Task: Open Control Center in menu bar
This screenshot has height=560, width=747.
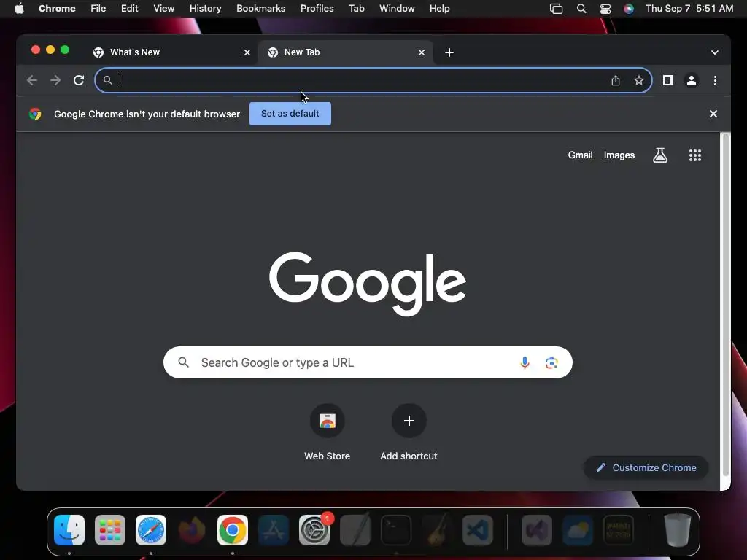Action: [x=605, y=9]
